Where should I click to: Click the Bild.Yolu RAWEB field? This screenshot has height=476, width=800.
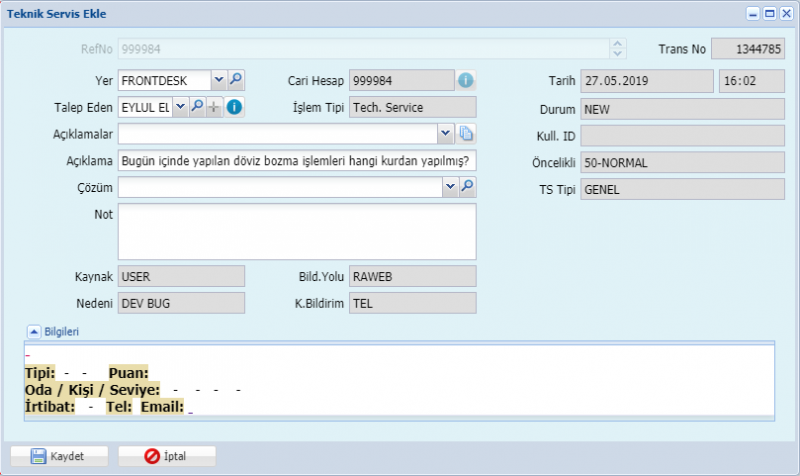[x=412, y=276]
